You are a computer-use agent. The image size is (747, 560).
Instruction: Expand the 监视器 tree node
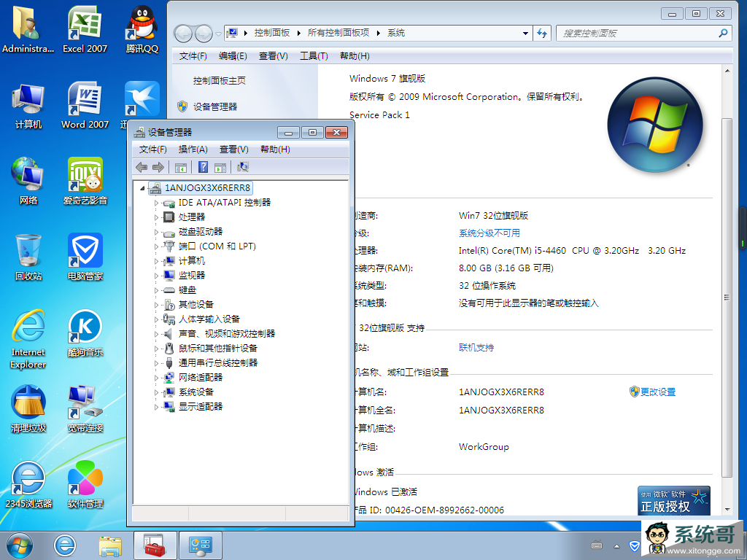156,276
